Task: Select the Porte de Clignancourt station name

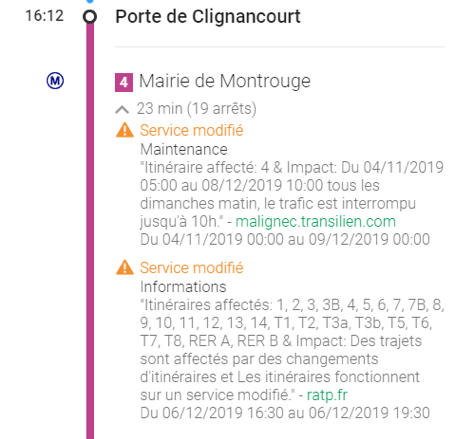Action: pyautogui.click(x=208, y=16)
